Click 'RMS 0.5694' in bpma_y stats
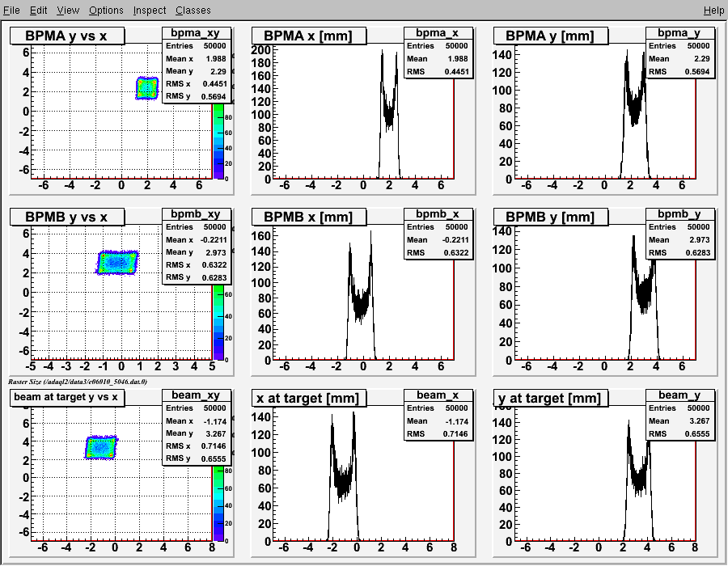Screen dimensions: 728x566 pos(680,71)
